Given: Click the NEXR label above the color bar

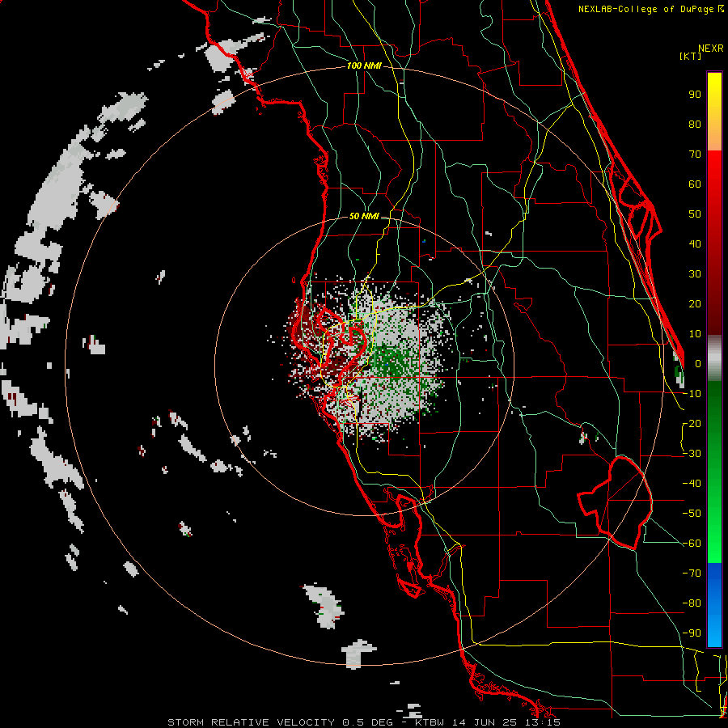Looking at the screenshot, I should coord(710,49).
